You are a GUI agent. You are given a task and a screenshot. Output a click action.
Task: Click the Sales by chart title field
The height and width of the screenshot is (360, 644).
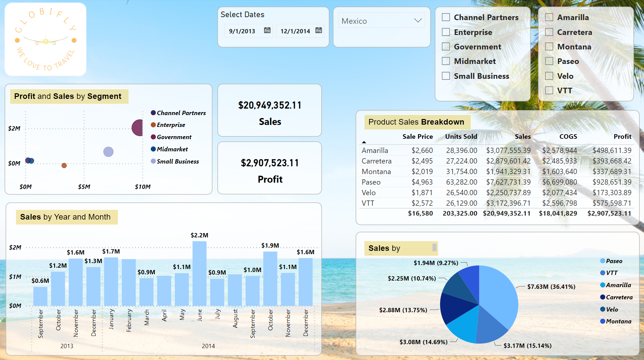(x=401, y=248)
